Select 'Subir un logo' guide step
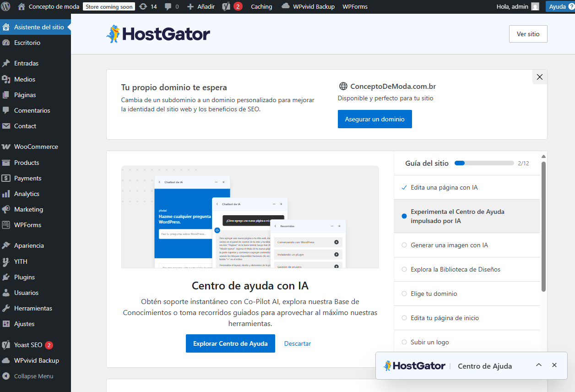 coord(467,342)
